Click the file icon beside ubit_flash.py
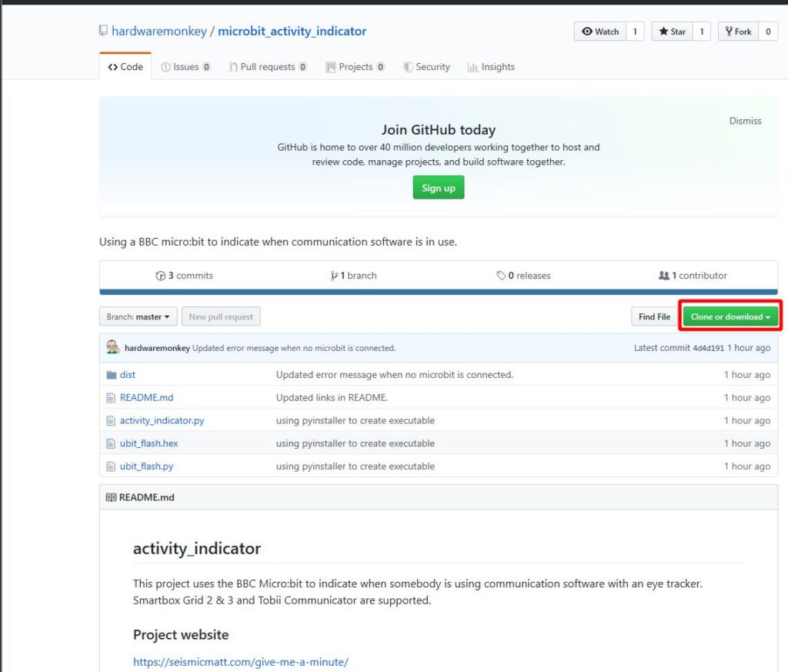 point(110,466)
